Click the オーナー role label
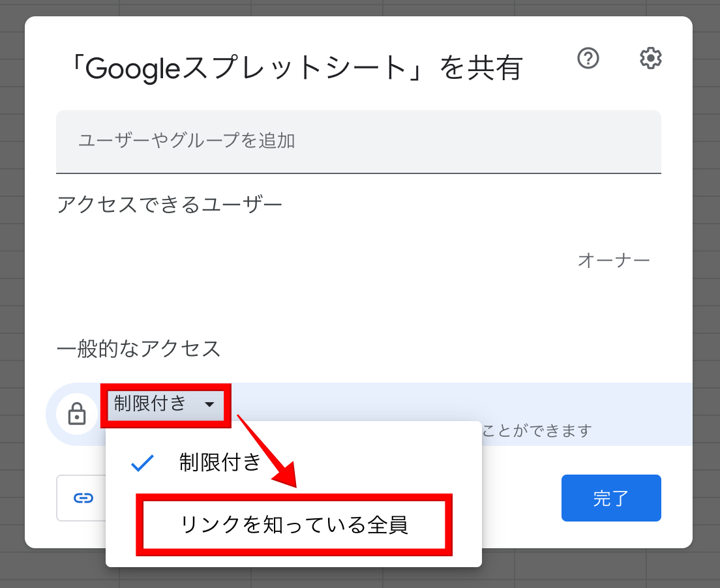 pos(614,260)
